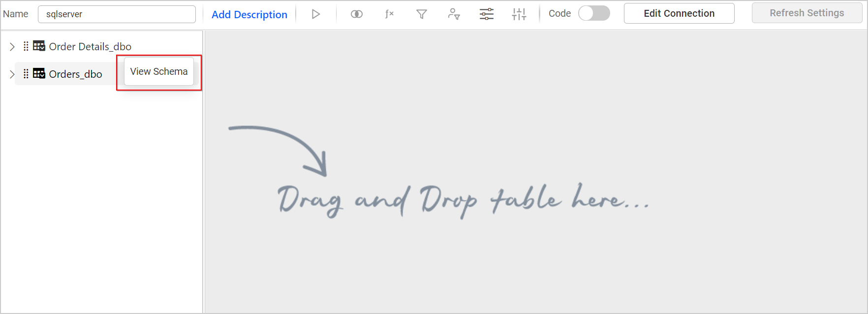Open the vertical sliders parameter icon

coord(519,14)
